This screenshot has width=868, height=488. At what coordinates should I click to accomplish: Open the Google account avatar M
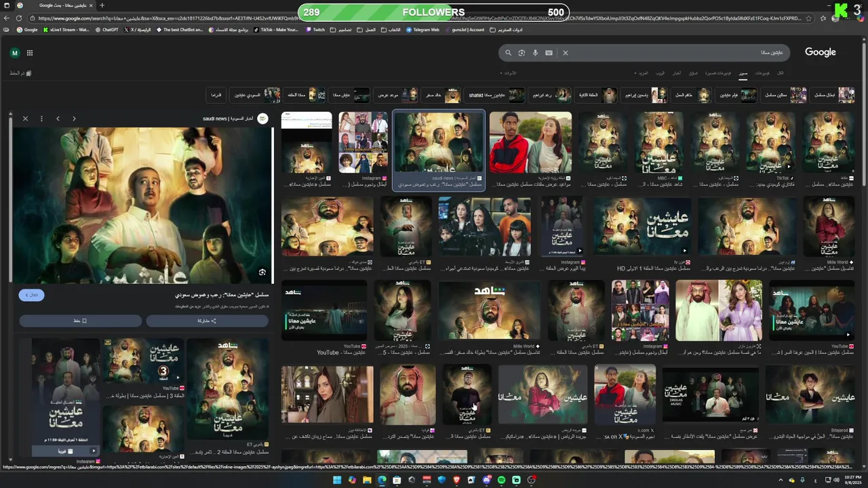coord(15,53)
